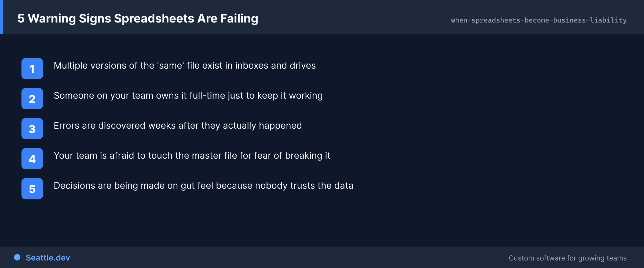The width and height of the screenshot is (644, 268).
Task: Select 'Decisions are being made on gut feel' line
Action: coord(203,186)
